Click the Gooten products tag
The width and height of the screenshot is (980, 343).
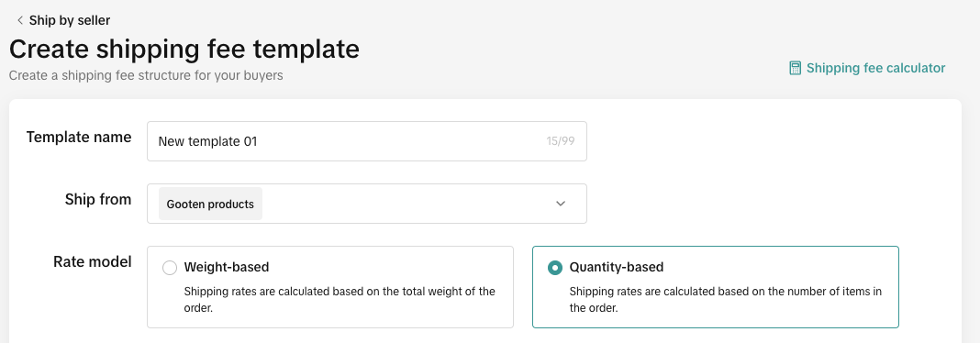[x=211, y=205]
